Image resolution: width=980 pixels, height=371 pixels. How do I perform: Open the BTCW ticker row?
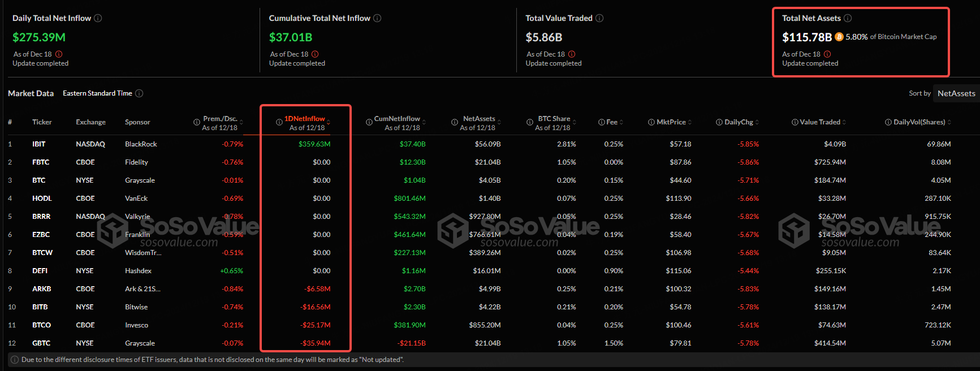click(x=490, y=253)
